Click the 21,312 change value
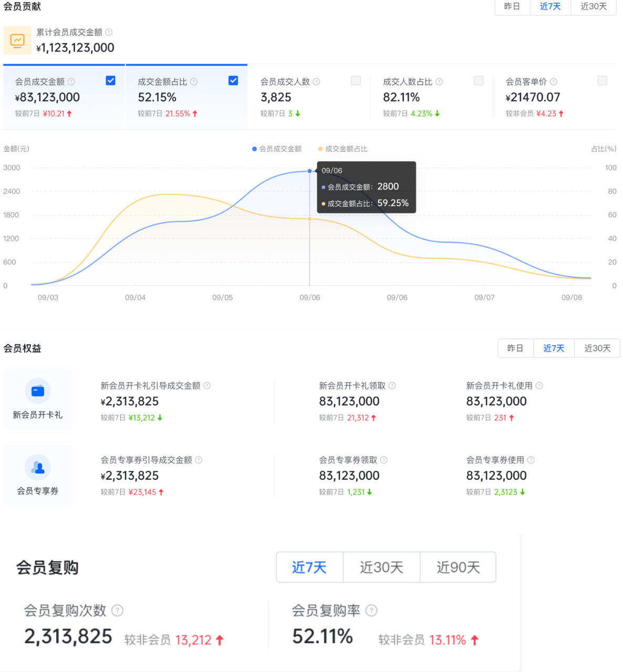Screen dimensions: 623x672 tap(358, 418)
